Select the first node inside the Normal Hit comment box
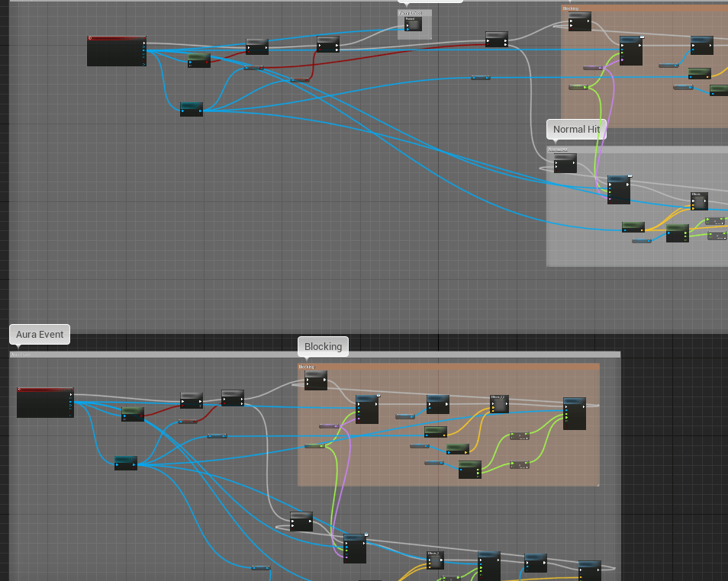728x581 pixels. coord(565,163)
